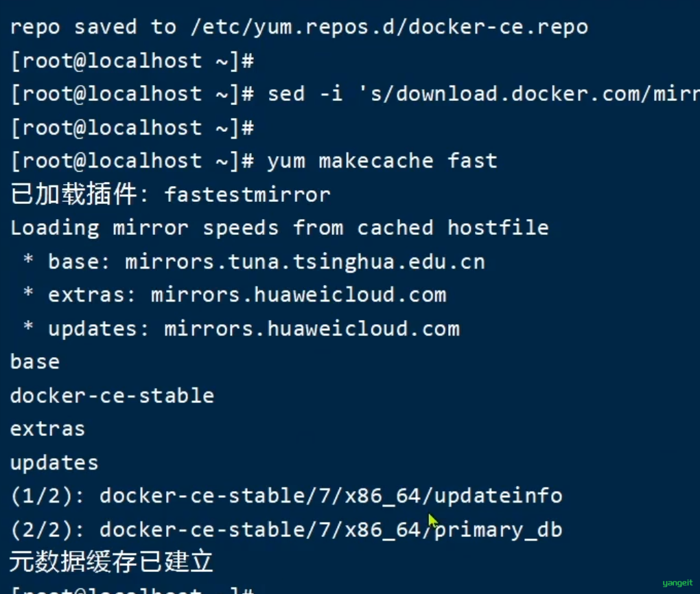The image size is (700, 594).
Task: Click the yangeit watermark in the corner
Action: pos(677,583)
